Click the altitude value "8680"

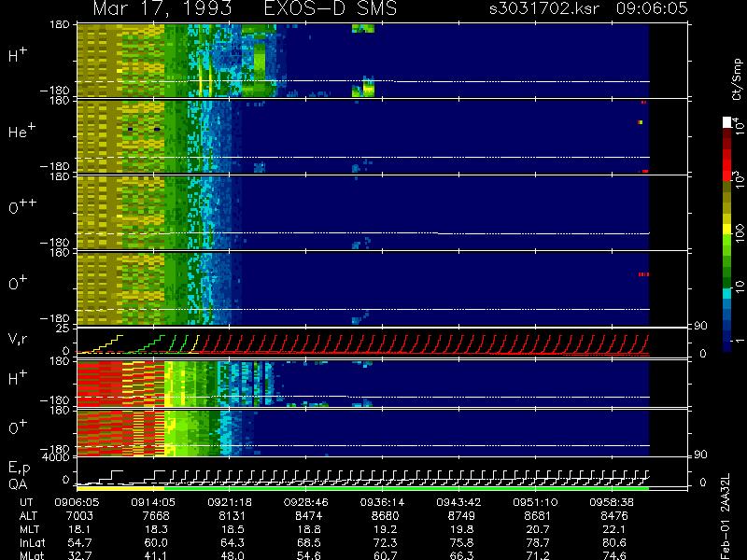click(x=385, y=516)
